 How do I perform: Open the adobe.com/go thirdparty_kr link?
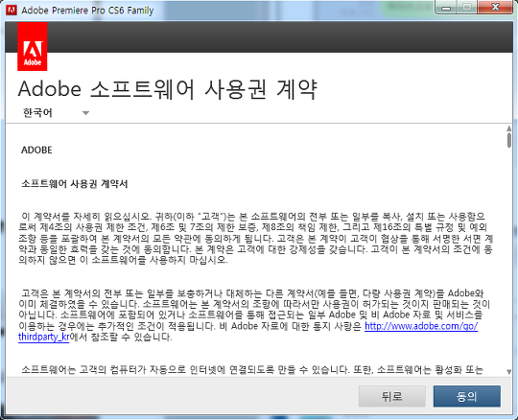coord(421,326)
